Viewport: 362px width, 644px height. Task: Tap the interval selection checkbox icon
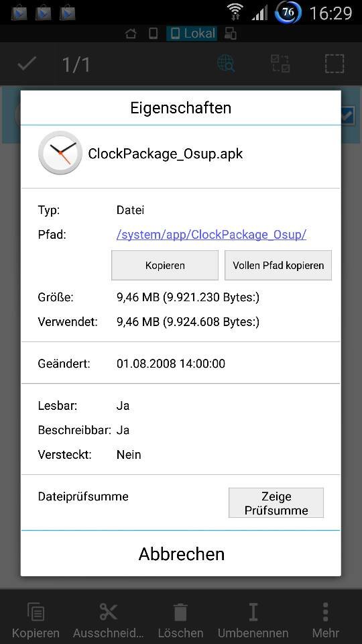tap(280, 64)
